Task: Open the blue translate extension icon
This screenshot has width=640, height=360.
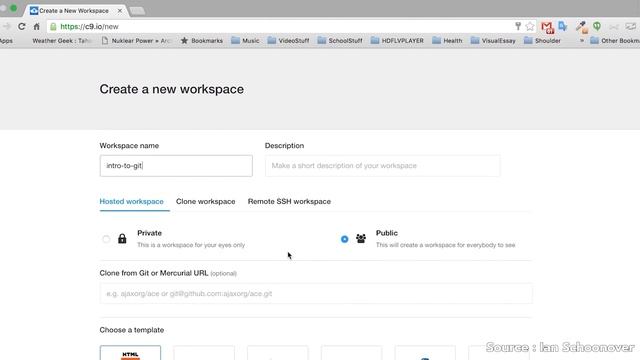Action: 563,26
